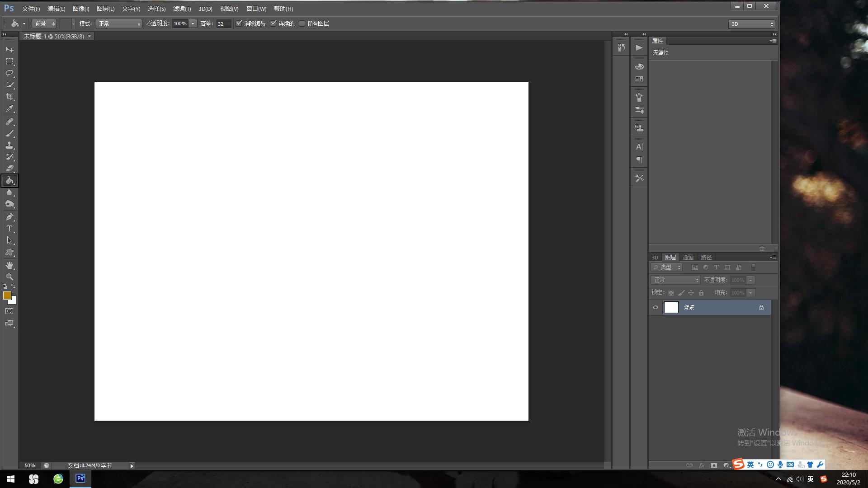This screenshot has height=488, width=868.
Task: Open the 滤镜 menu
Action: tap(182, 9)
